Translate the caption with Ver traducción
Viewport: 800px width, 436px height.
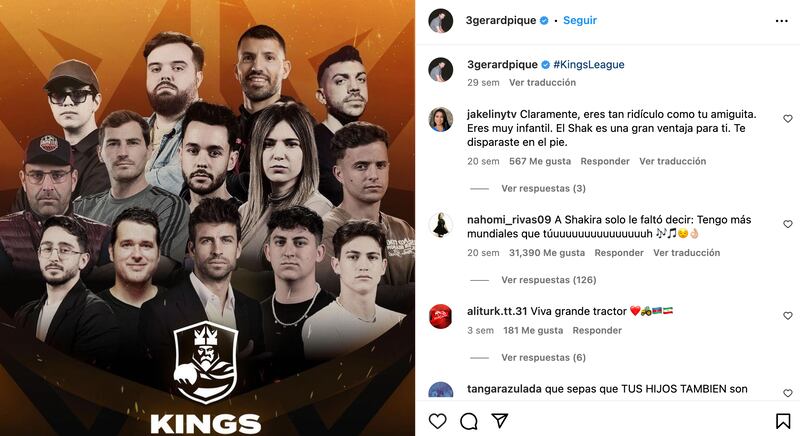click(x=542, y=83)
